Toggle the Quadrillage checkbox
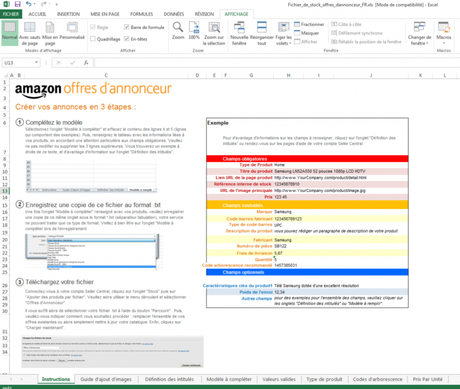 click(x=93, y=39)
